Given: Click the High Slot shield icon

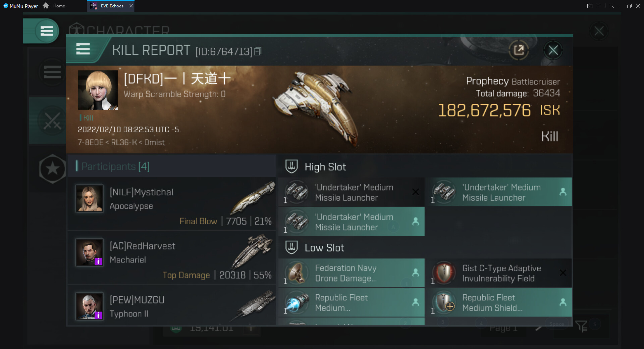Looking at the screenshot, I should point(291,166).
